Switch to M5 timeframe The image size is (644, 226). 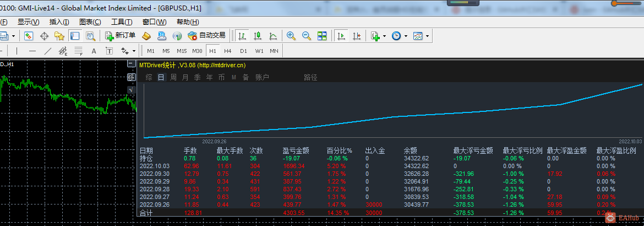(166, 51)
